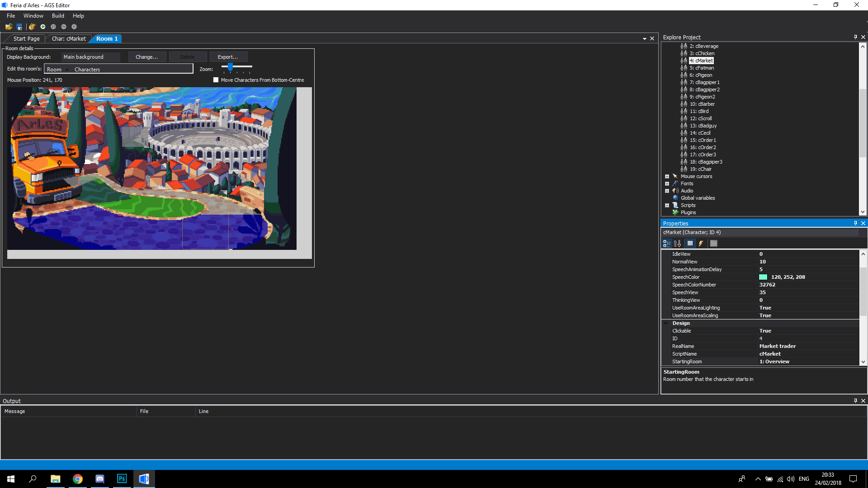Switch to the Char: cMarket tab
The height and width of the screenshot is (488, 868).
pos(69,39)
